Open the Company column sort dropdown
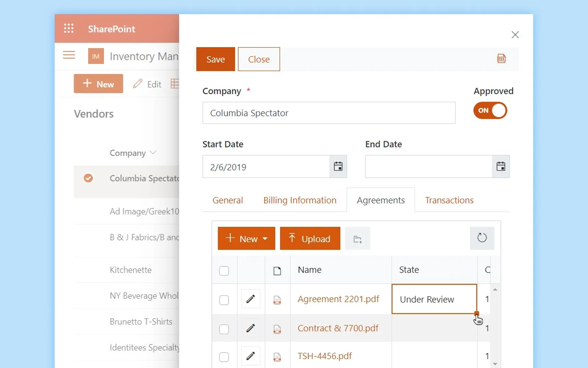 [x=153, y=152]
